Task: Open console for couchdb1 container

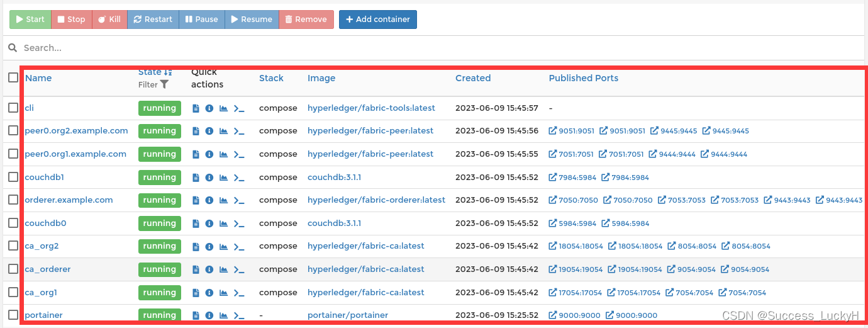Action: [239, 178]
